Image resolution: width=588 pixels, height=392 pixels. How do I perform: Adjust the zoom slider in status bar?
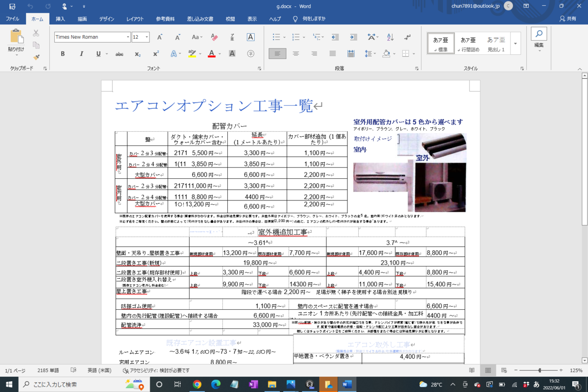[539, 370]
